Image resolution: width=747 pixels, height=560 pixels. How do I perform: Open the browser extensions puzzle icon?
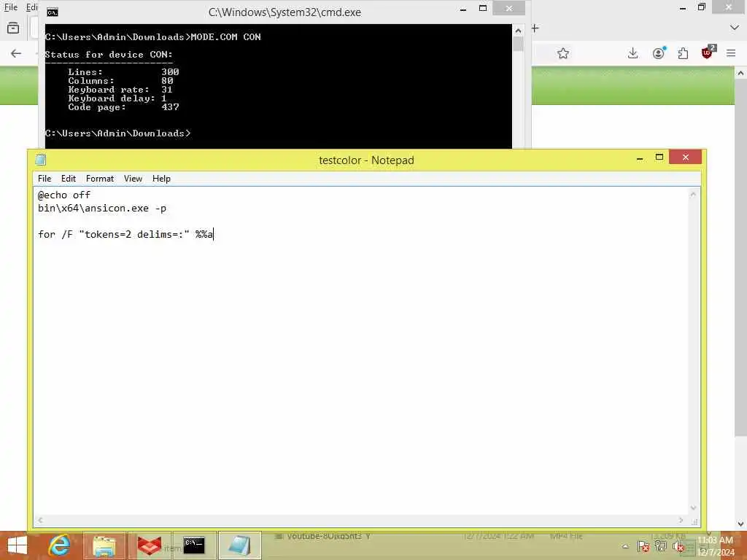pos(683,53)
